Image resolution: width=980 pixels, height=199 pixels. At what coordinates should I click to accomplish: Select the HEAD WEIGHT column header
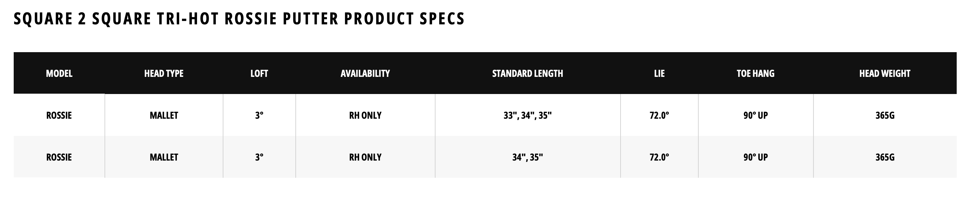[x=884, y=73]
